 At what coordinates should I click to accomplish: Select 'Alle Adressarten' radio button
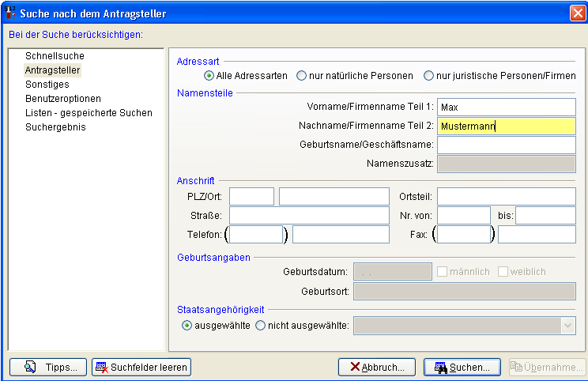point(209,76)
